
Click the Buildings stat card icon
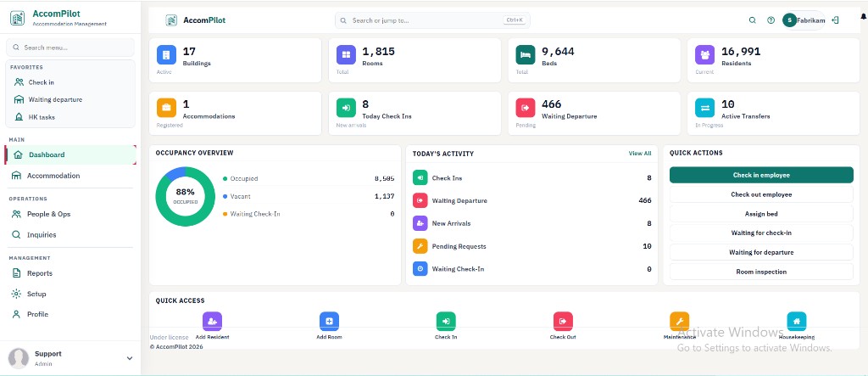pos(166,55)
